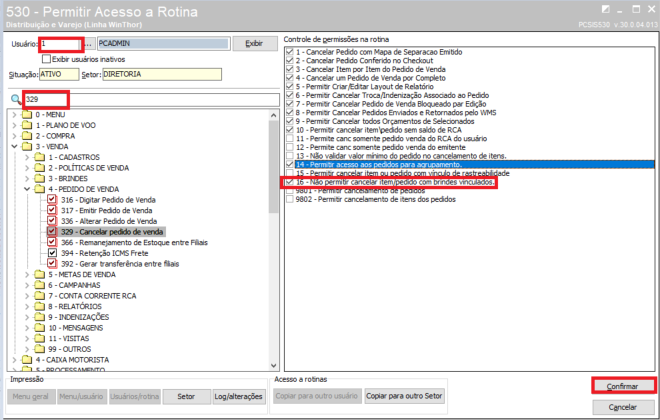
Task: Expand the 1 - PLANO DE VOO node
Action: (x=14, y=125)
